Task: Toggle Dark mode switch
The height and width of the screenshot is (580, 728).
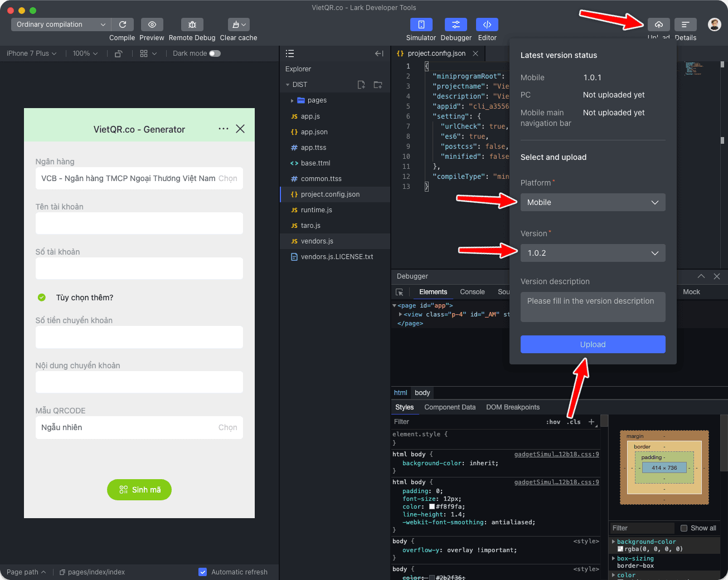Action: tap(215, 53)
